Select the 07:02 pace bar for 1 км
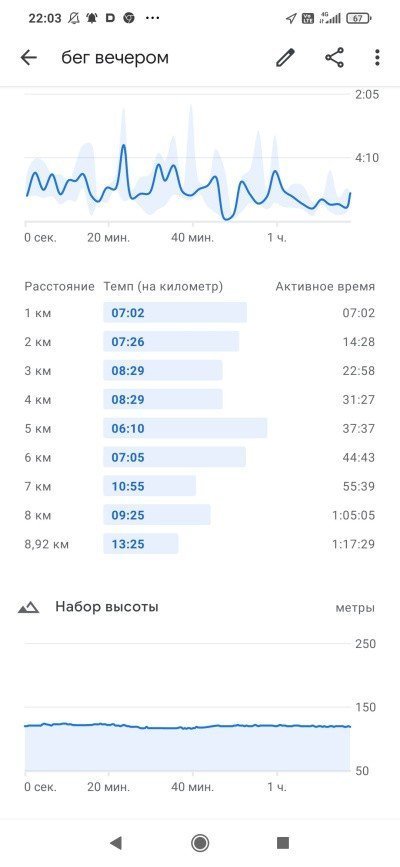The width and height of the screenshot is (400, 867). tap(175, 313)
